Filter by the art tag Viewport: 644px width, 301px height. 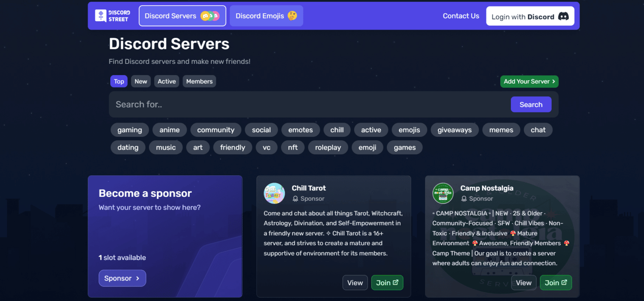click(x=198, y=147)
